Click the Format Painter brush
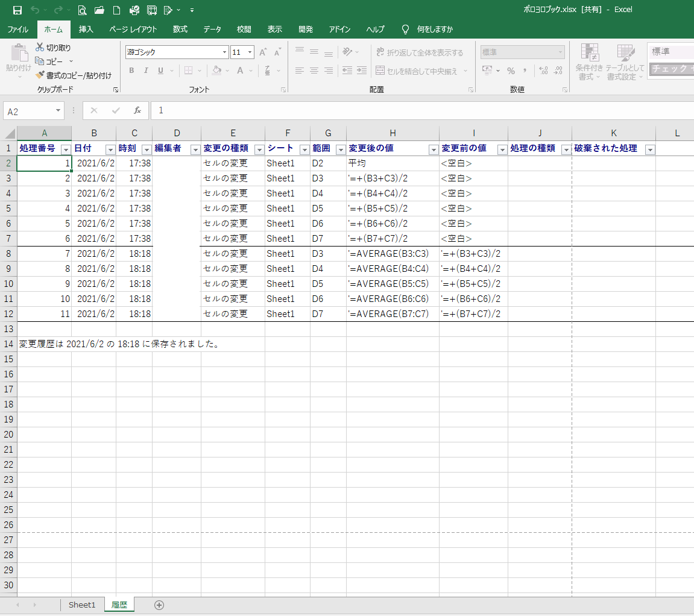Viewport: 694px width, 616px height. click(74, 76)
